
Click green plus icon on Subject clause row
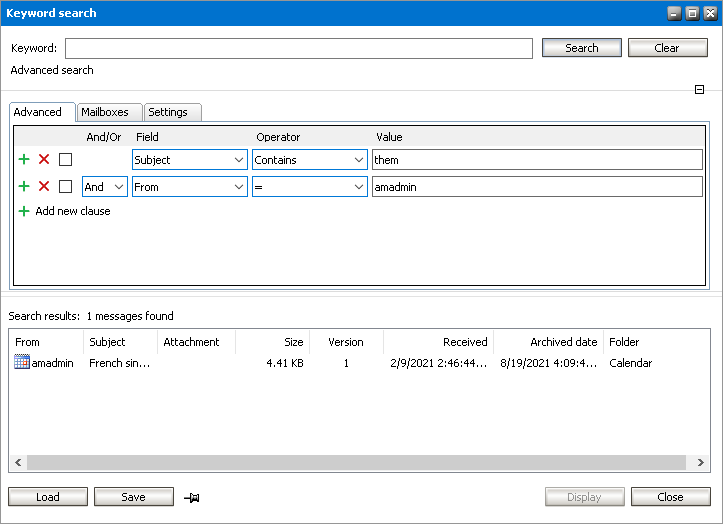pos(24,159)
